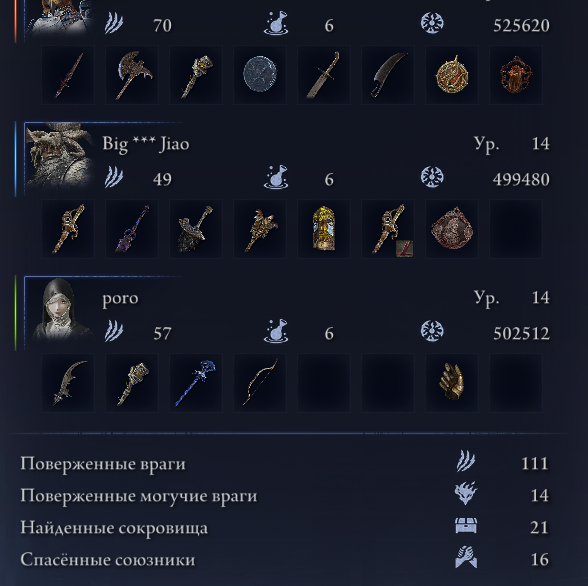Image resolution: width=588 pixels, height=586 pixels.
Task: Click the Найденные сокровища treasure chest icon
Action: pos(466,526)
